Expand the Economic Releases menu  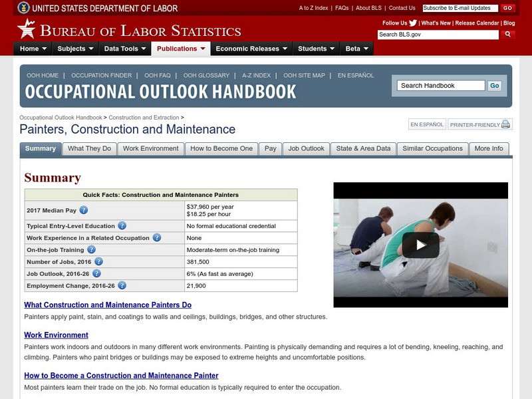(251, 49)
